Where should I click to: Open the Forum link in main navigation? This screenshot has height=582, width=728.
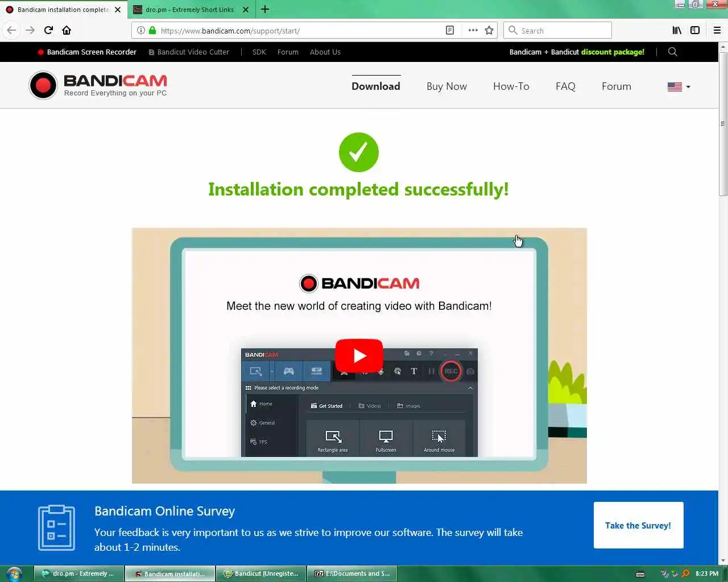click(x=617, y=86)
